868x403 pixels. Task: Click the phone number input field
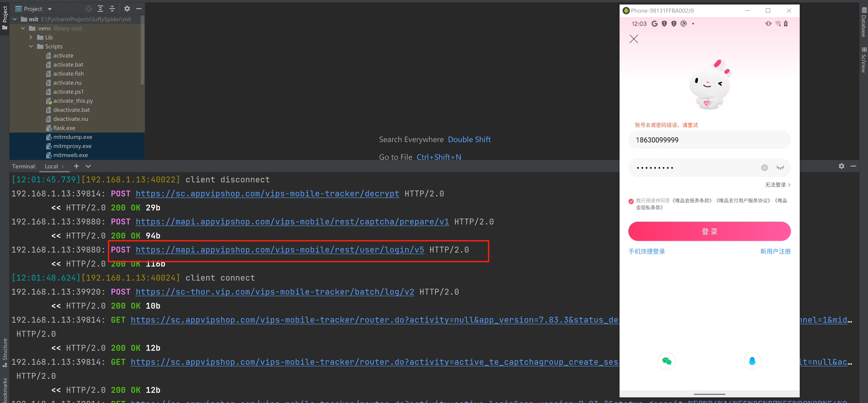click(709, 140)
